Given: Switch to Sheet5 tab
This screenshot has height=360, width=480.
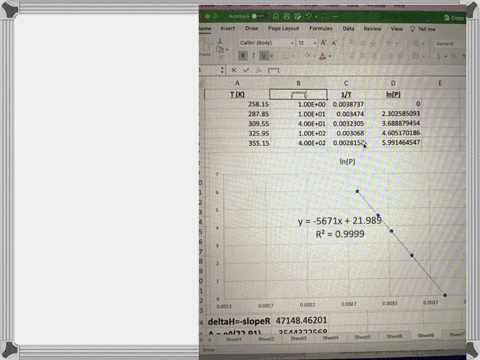Looking at the screenshot, I should [x=362, y=337].
